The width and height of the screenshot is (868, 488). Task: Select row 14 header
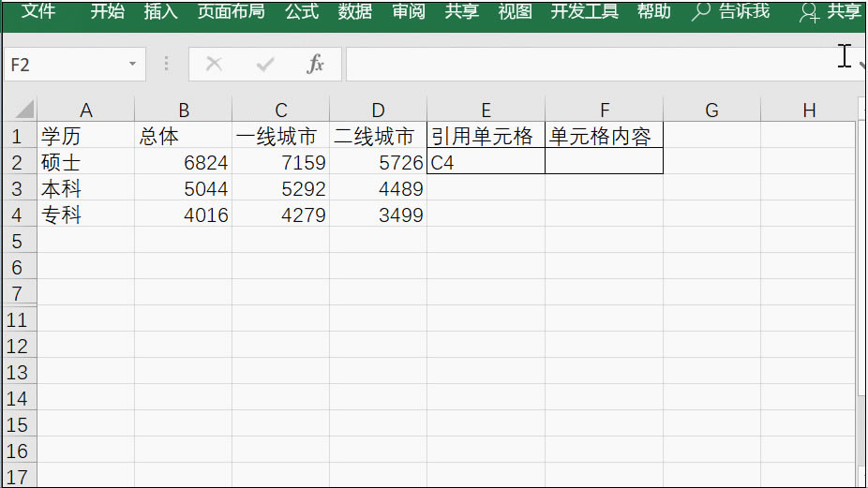tap(20, 398)
